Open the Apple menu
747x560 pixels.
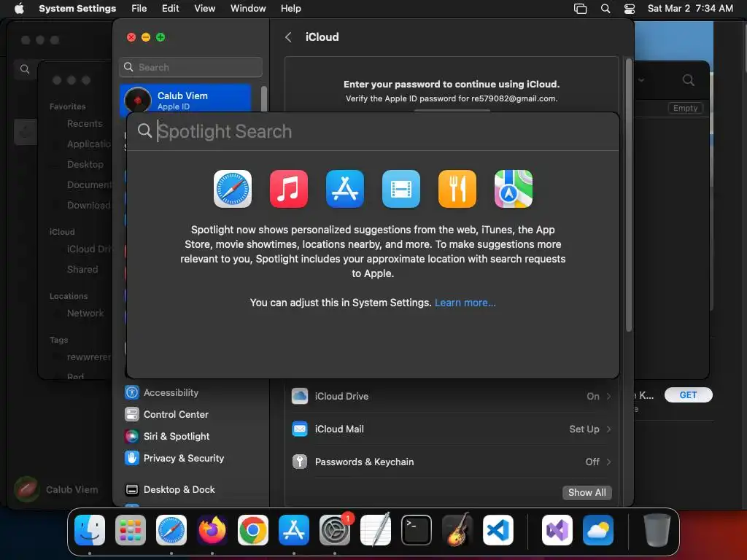click(x=19, y=9)
